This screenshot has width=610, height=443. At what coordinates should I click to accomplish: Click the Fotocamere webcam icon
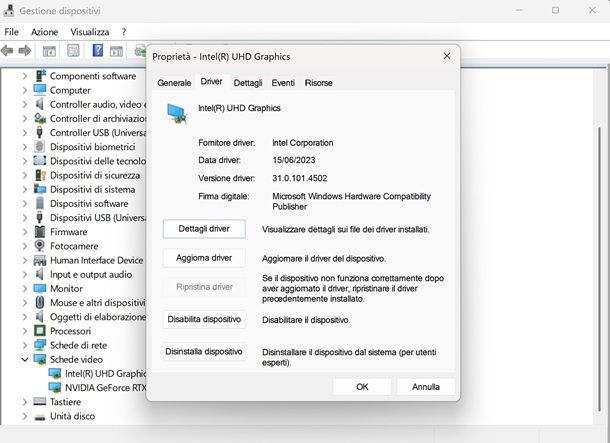[x=39, y=246]
